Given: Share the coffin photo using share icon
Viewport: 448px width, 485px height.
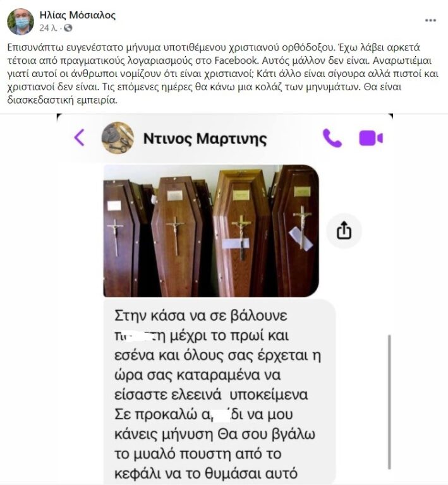Looking at the screenshot, I should pos(344,231).
